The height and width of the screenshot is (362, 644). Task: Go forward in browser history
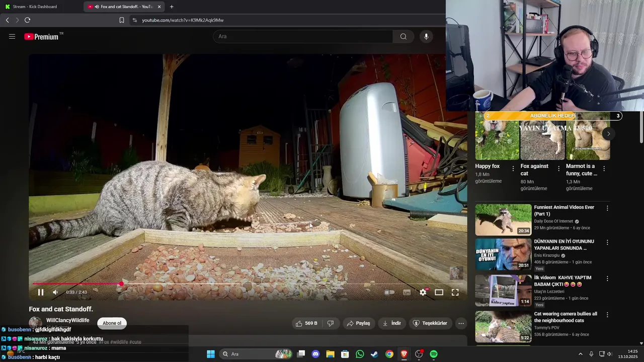17,20
